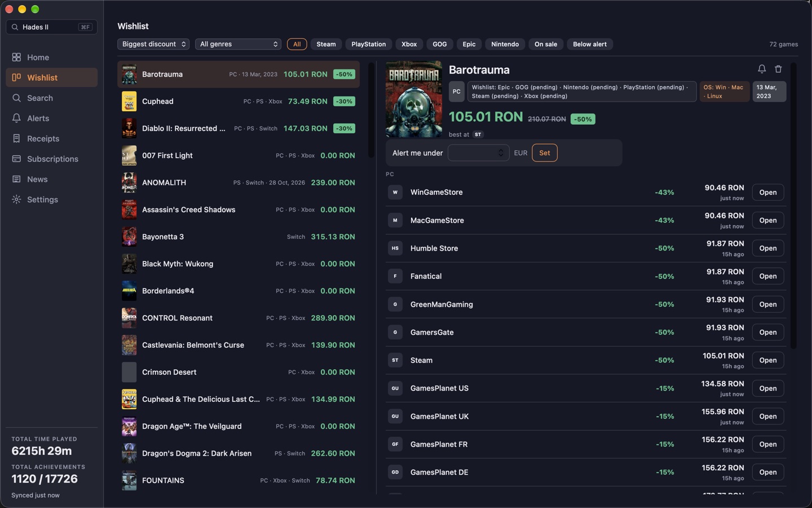Filter wishlist by Epic
The height and width of the screenshot is (508, 812).
(x=469, y=44)
